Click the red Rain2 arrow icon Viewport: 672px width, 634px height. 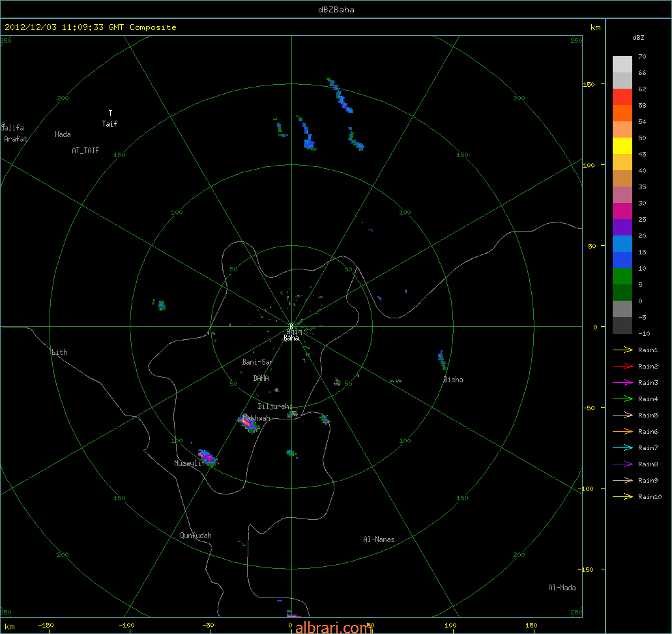[x=622, y=367]
